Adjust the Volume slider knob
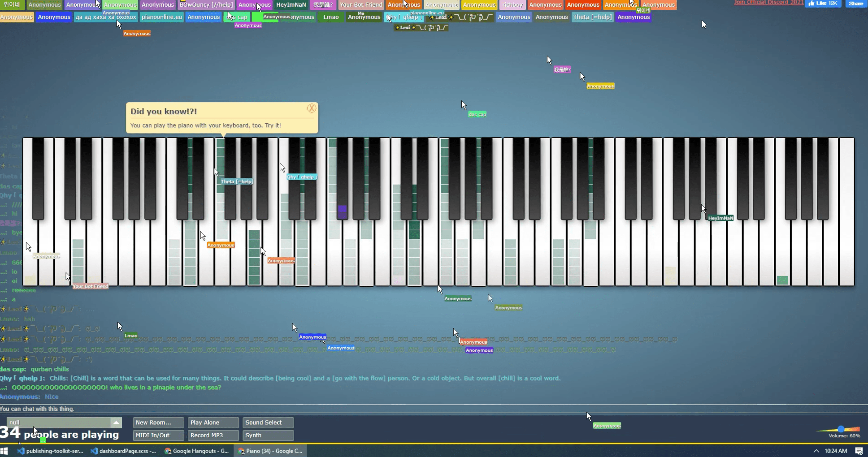 point(841,429)
